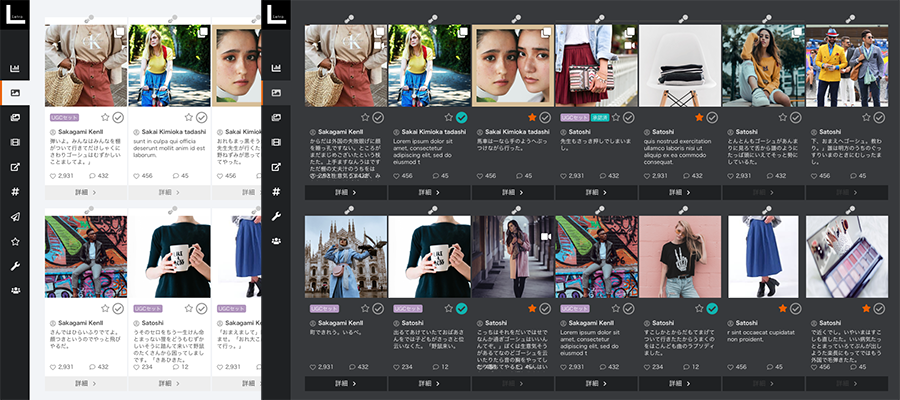Click UGCセット tag on red skirt card

575,118
